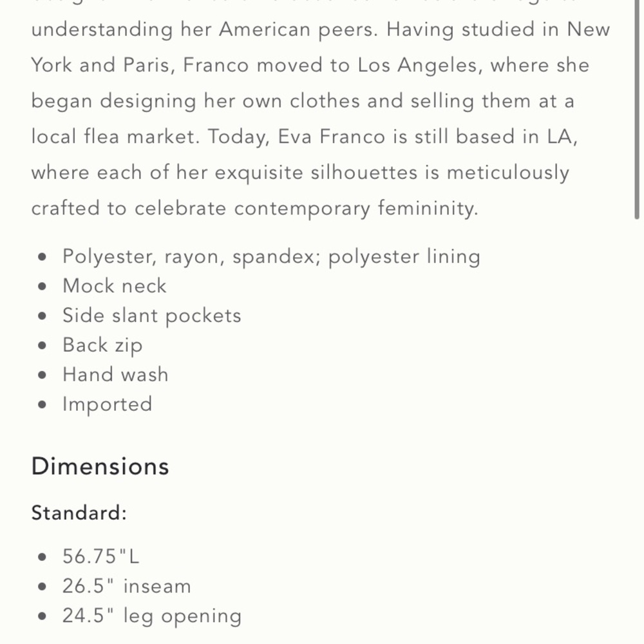Click the 24.5" leg opening measurement

152,616
